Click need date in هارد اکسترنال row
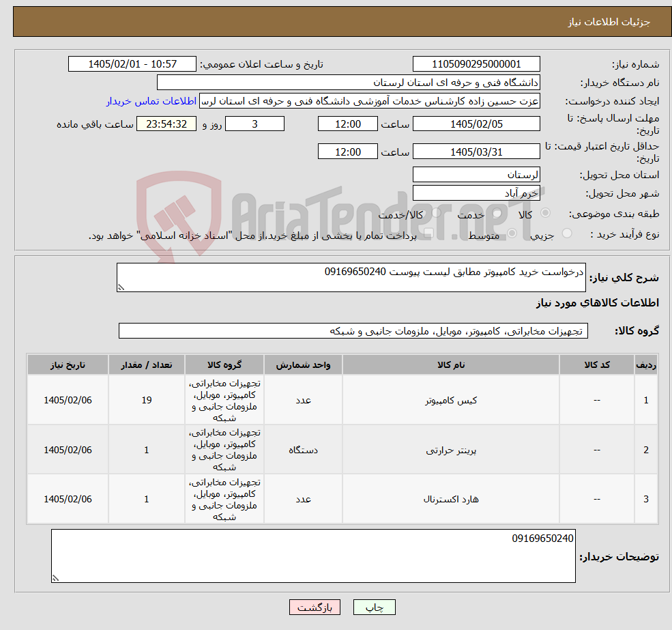This screenshot has width=672, height=630. pos(68,499)
